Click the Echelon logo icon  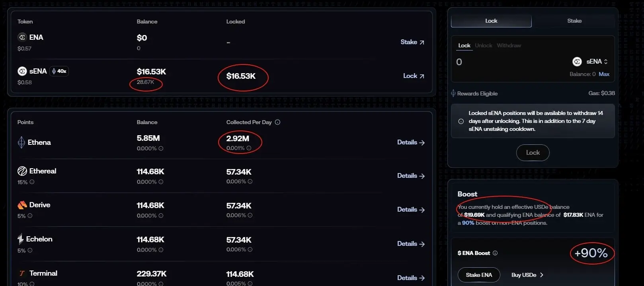(x=20, y=239)
